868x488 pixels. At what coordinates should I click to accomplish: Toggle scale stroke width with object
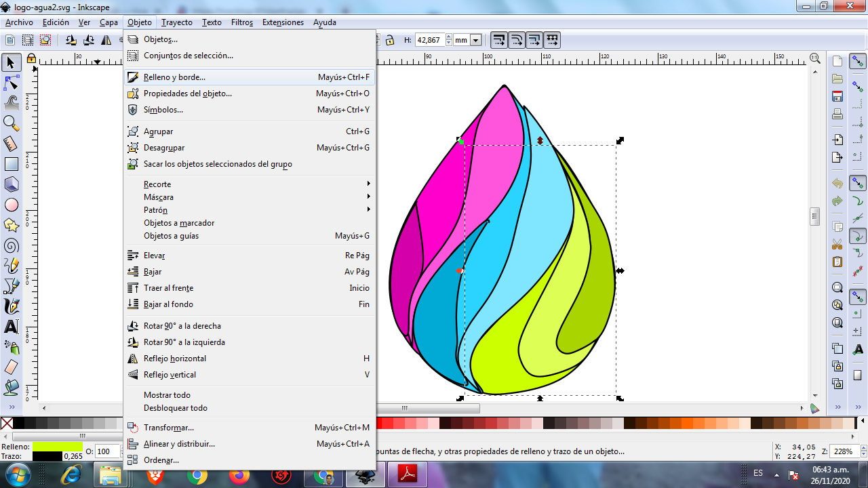point(499,40)
